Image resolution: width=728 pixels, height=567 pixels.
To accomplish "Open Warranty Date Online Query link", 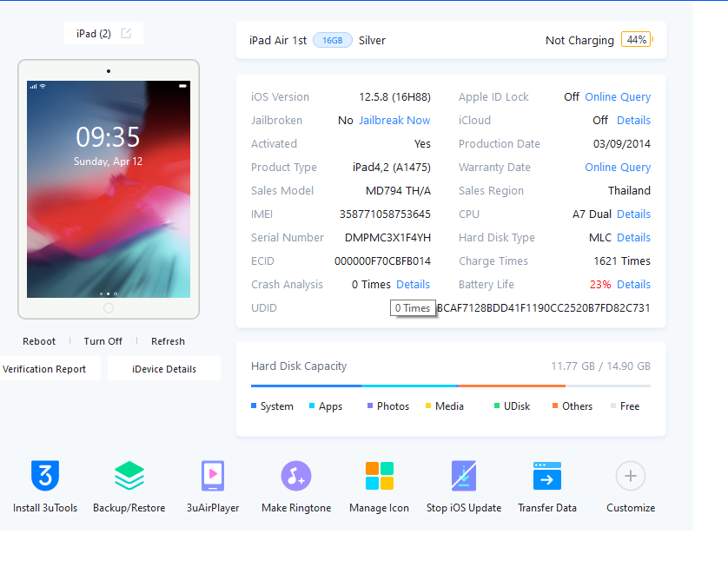I will tap(618, 167).
